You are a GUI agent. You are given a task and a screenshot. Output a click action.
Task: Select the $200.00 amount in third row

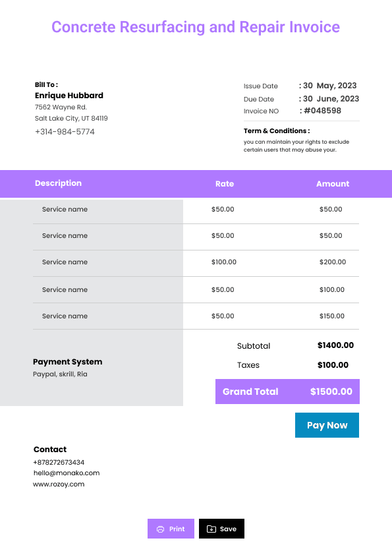tap(333, 262)
